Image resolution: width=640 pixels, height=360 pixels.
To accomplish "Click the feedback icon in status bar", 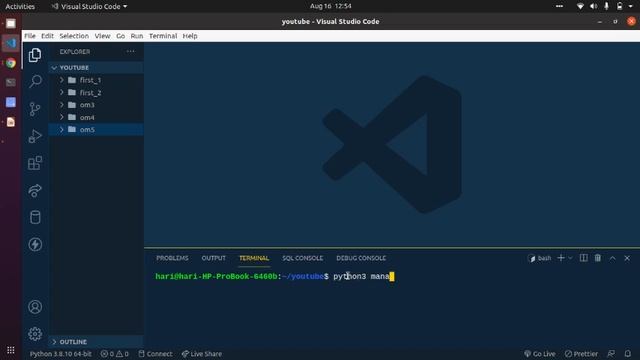I will tap(611, 354).
